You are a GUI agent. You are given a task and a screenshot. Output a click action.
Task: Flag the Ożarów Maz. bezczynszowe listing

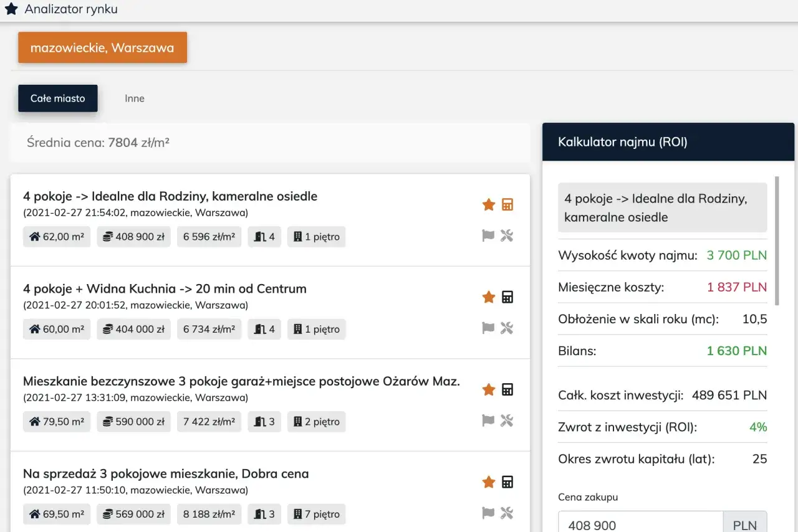point(489,420)
